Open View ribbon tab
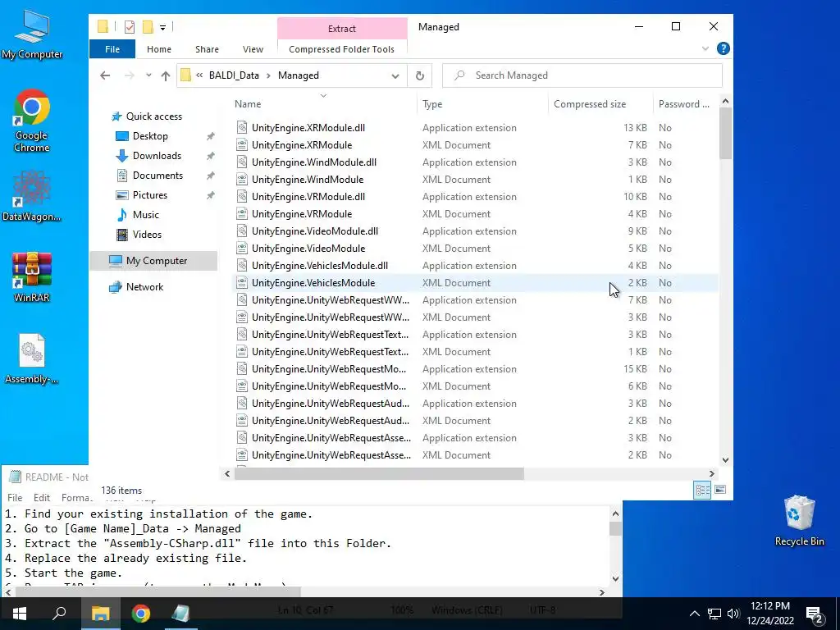 pyautogui.click(x=253, y=48)
